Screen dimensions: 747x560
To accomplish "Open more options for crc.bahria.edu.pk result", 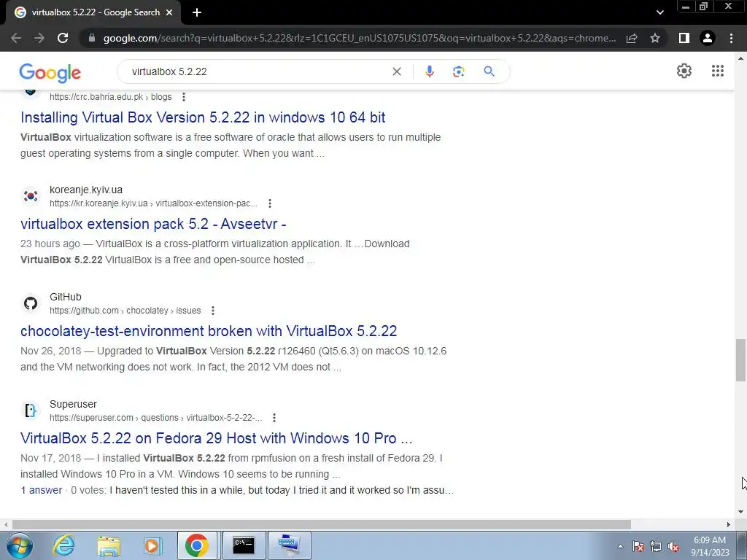I will pos(184,97).
